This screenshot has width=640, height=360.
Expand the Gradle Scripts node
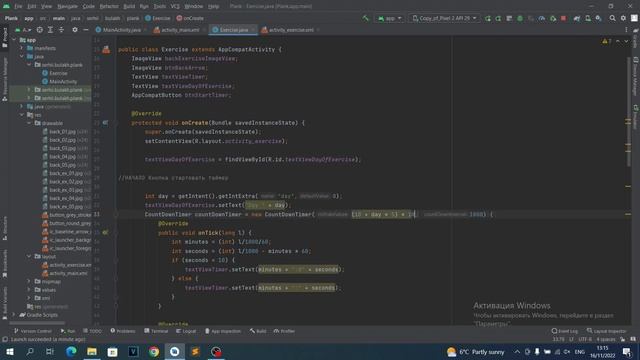click(14, 315)
